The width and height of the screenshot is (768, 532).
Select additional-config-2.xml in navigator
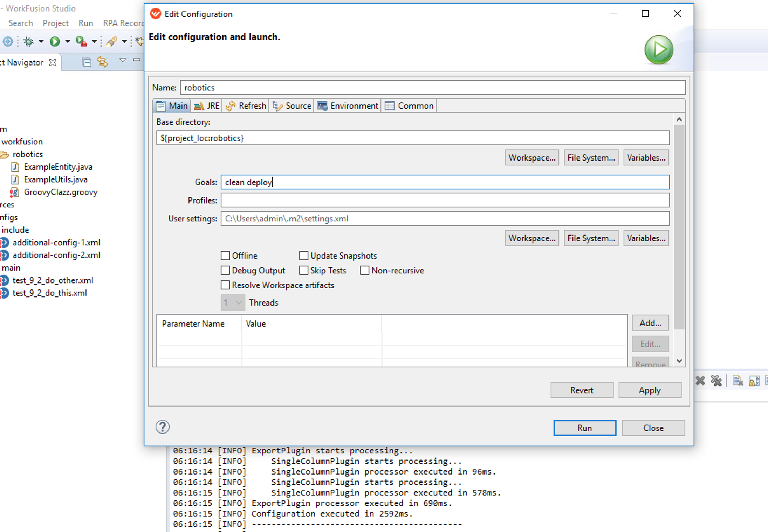[x=56, y=255]
